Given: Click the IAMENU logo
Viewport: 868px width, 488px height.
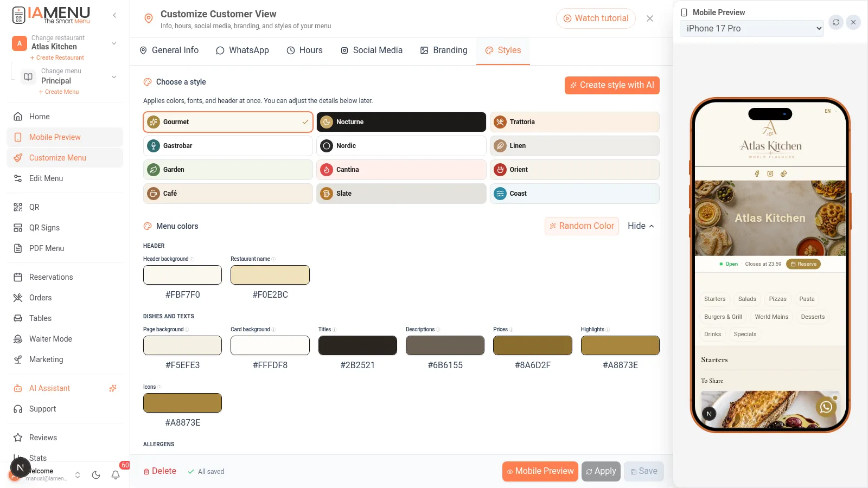Looking at the screenshot, I should point(51,15).
